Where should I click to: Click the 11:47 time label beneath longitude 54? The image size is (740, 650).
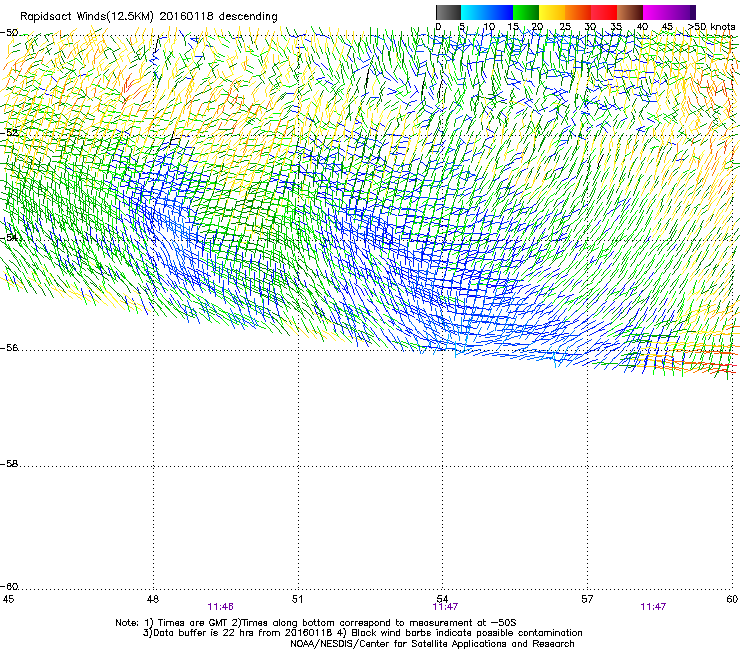[445, 607]
